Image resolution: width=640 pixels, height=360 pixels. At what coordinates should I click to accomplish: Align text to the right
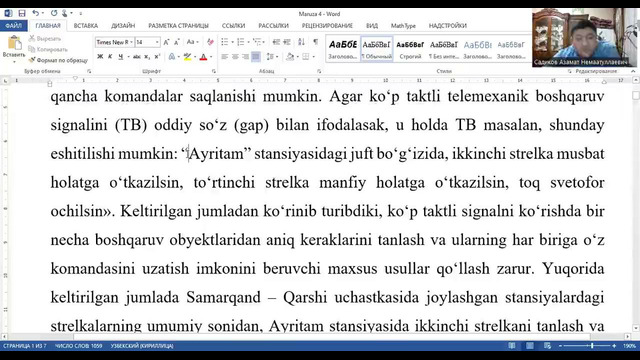point(245,57)
